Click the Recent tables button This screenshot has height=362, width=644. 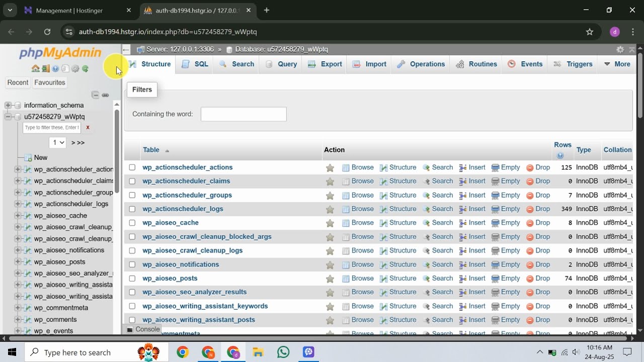click(18, 82)
